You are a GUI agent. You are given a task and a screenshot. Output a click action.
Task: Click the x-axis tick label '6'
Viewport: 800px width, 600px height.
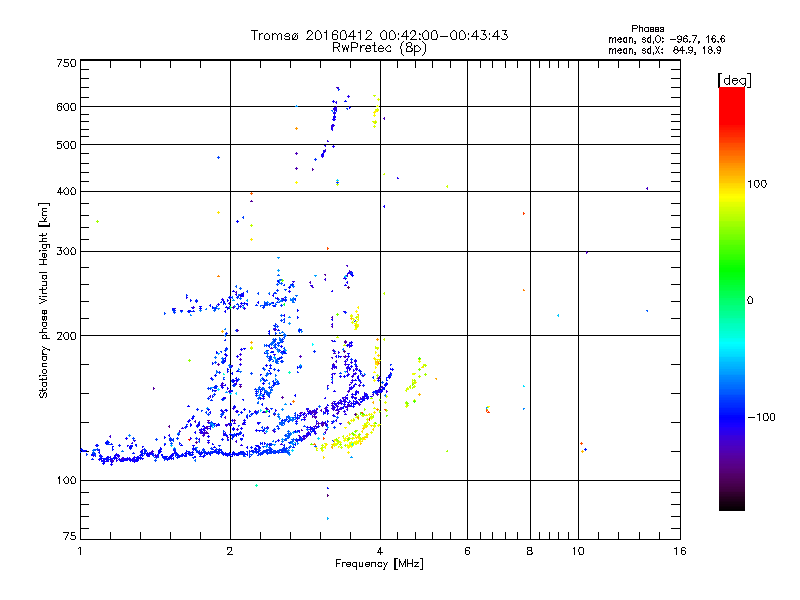coord(467,551)
